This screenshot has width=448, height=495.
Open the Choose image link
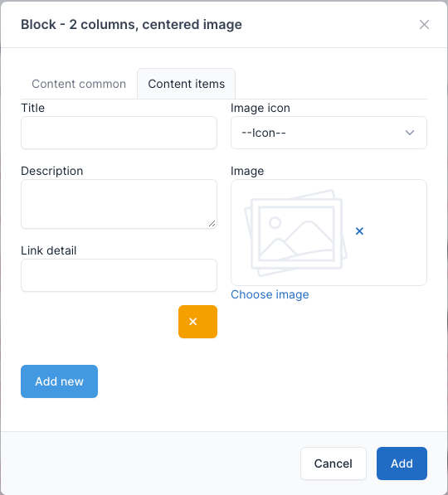[x=270, y=294]
